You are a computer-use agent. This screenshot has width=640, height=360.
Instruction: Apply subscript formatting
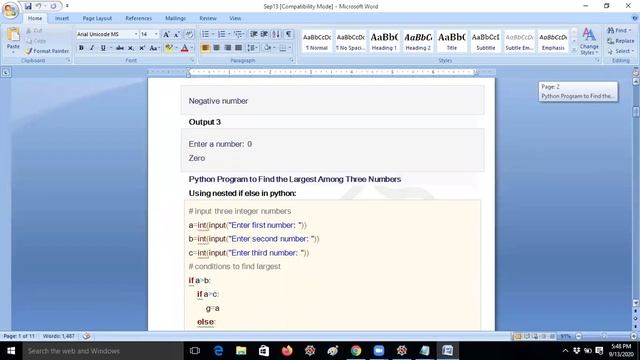click(131, 48)
